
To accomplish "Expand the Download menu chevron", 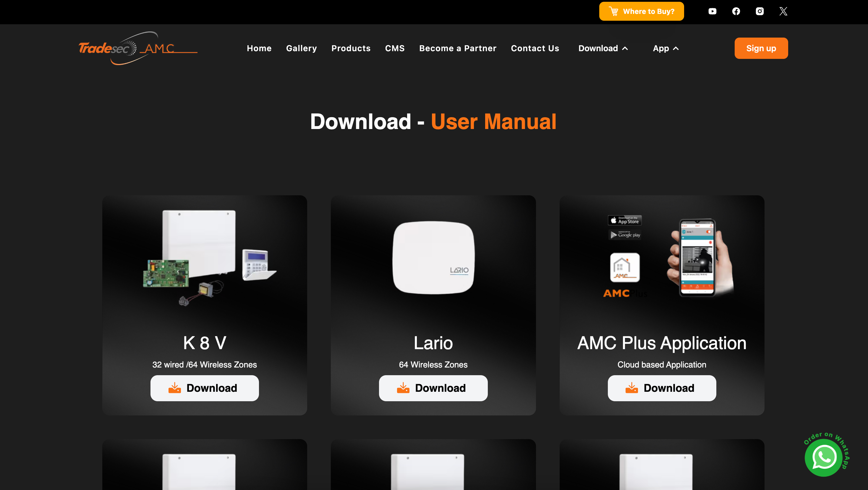I will tap(625, 48).
